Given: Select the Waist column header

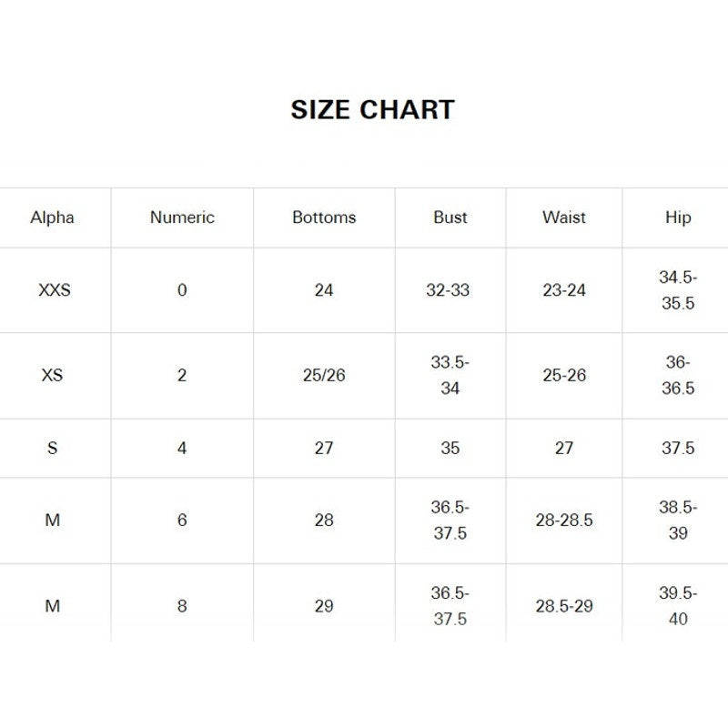Looking at the screenshot, I should click(564, 217).
